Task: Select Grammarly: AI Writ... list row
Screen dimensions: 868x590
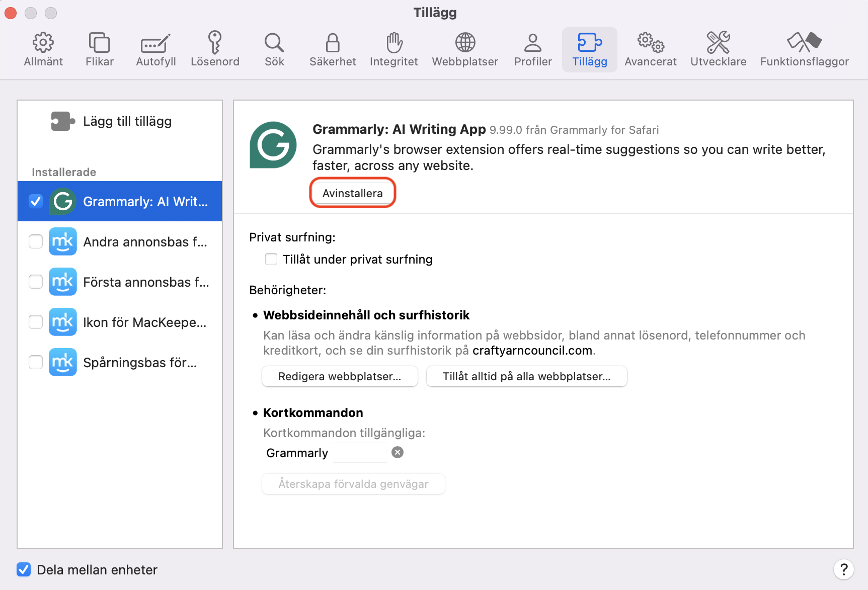Action: click(x=120, y=201)
